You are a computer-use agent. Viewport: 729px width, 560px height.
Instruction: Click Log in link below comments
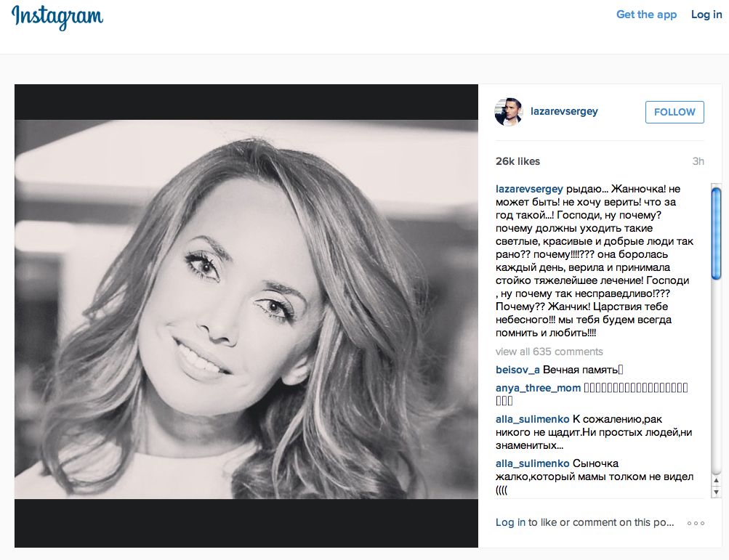click(x=510, y=522)
